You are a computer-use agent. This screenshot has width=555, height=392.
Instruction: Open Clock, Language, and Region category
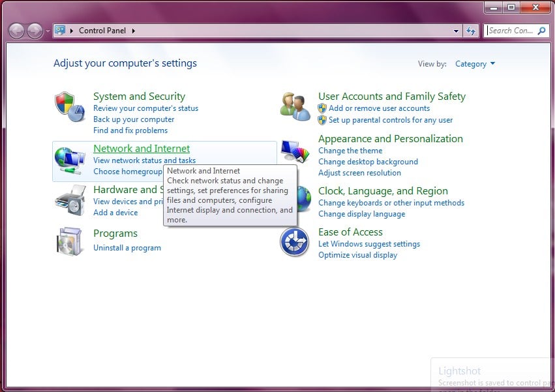[383, 191]
